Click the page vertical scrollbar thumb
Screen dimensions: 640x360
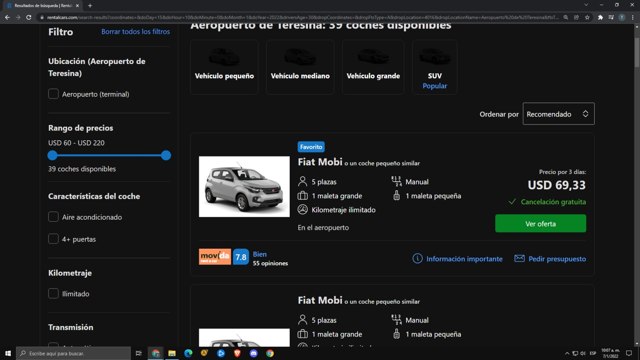(636, 52)
